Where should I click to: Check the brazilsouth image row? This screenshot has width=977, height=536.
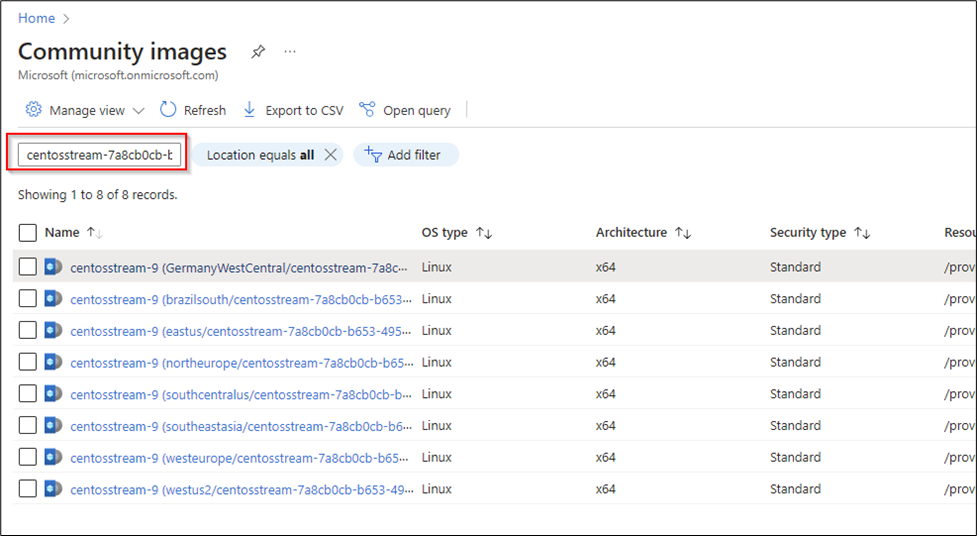click(x=27, y=299)
